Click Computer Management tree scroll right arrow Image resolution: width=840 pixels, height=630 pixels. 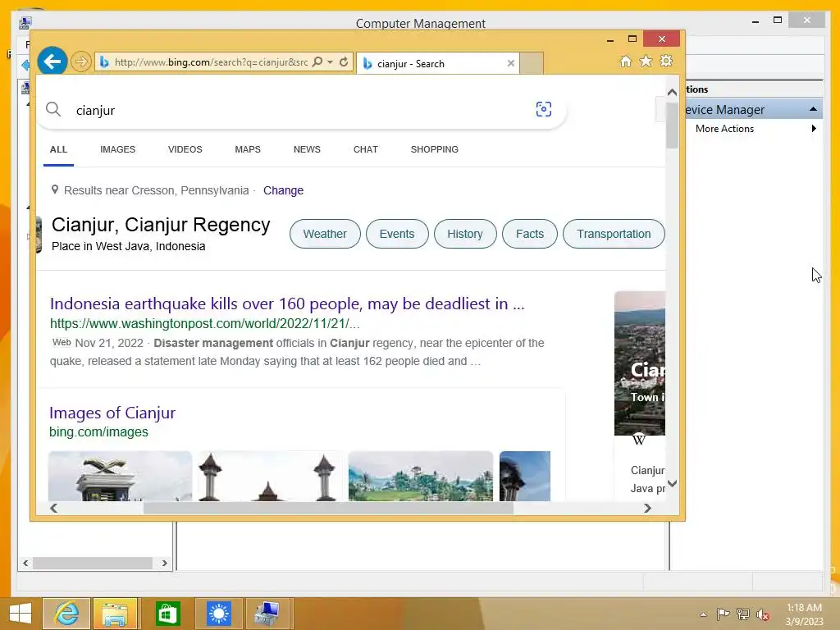pos(164,563)
